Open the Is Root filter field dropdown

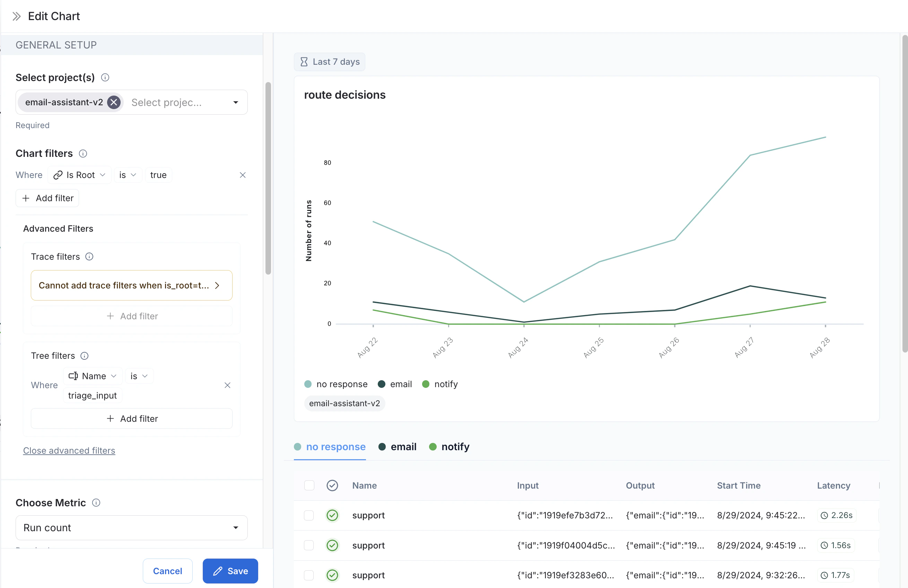[x=79, y=175]
